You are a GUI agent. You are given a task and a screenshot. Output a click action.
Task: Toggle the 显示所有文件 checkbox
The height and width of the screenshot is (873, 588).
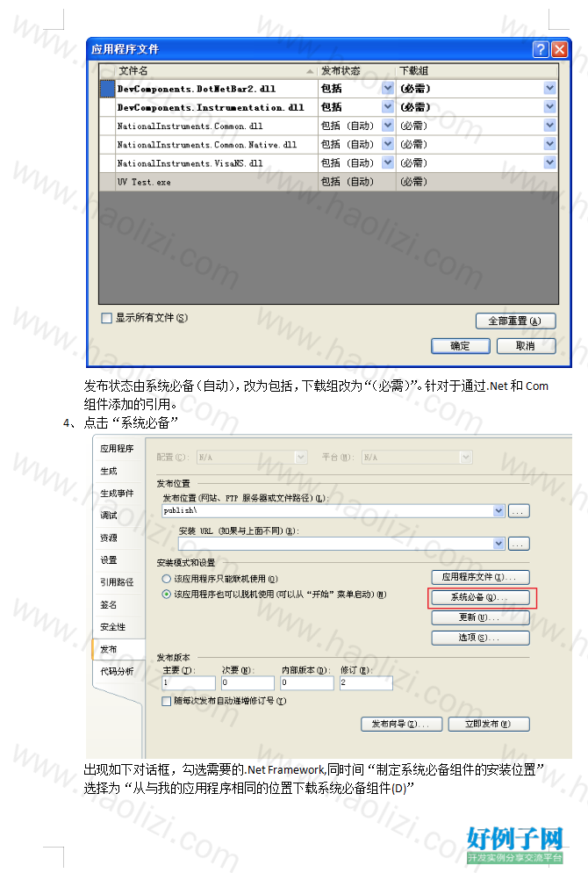click(x=106, y=318)
